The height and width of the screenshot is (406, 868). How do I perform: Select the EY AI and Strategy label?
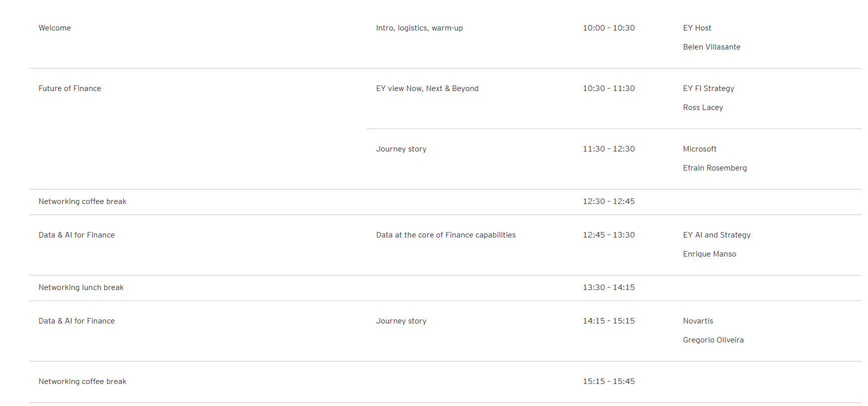pyautogui.click(x=716, y=235)
